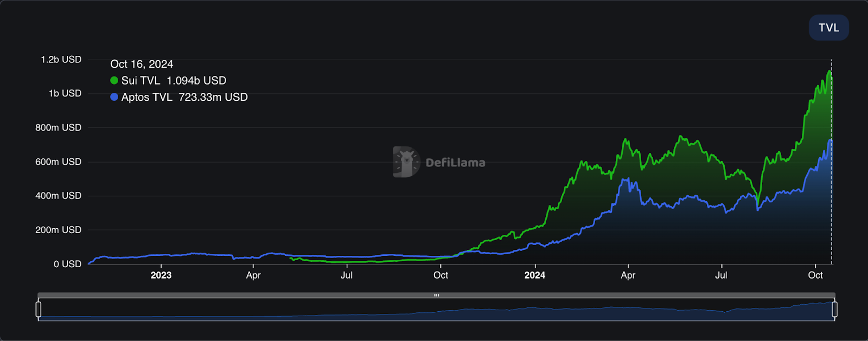Click the "200m USD" y-axis label
Screen dimensions: 868x341
click(x=59, y=230)
